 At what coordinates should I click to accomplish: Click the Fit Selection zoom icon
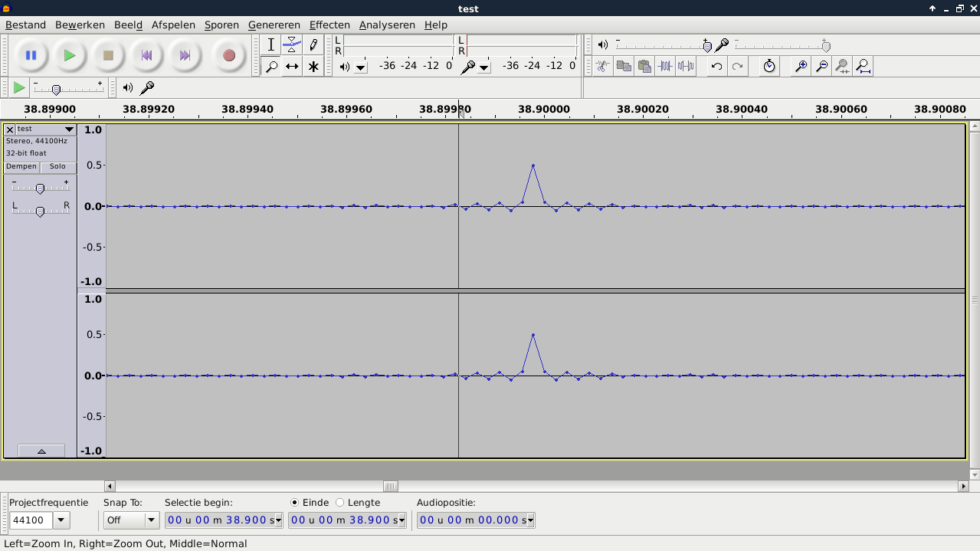tap(842, 66)
